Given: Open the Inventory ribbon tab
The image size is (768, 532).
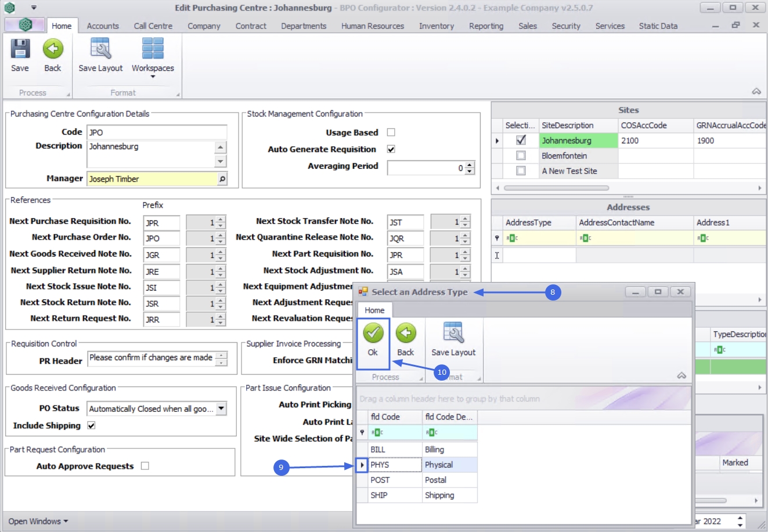Looking at the screenshot, I should point(436,26).
